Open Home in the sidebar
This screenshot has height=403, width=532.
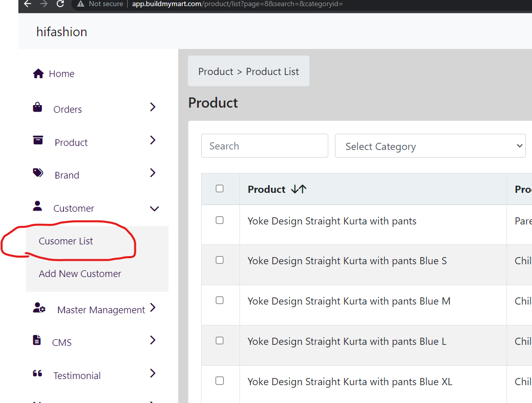point(61,73)
